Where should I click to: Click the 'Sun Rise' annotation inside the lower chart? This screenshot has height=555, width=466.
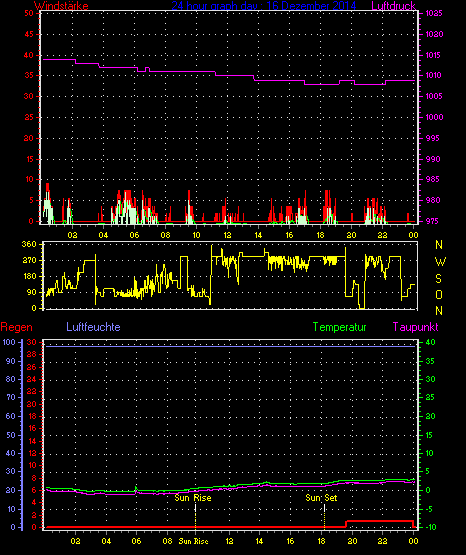[193, 498]
